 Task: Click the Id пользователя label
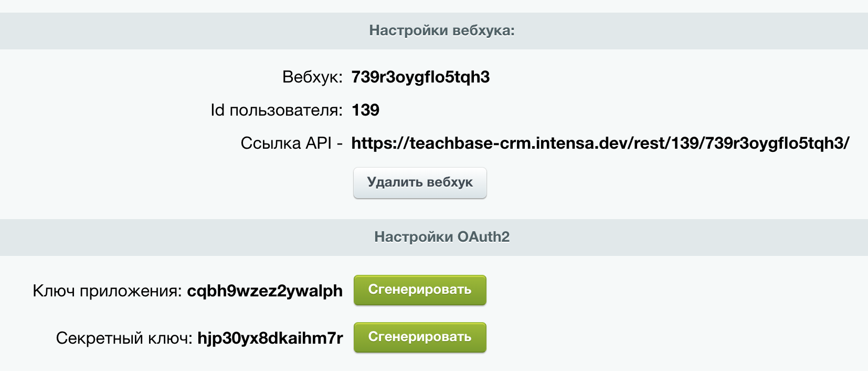point(276,110)
